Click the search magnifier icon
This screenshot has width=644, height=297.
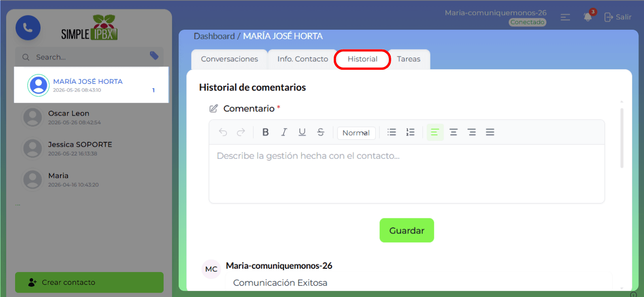pyautogui.click(x=26, y=57)
